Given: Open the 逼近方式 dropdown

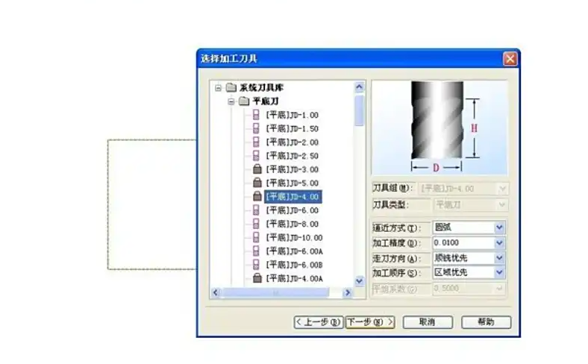Looking at the screenshot, I should point(499,228).
